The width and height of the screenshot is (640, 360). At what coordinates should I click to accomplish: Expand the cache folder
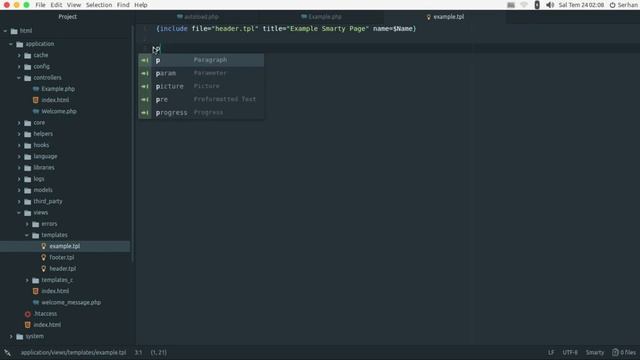click(x=19, y=55)
